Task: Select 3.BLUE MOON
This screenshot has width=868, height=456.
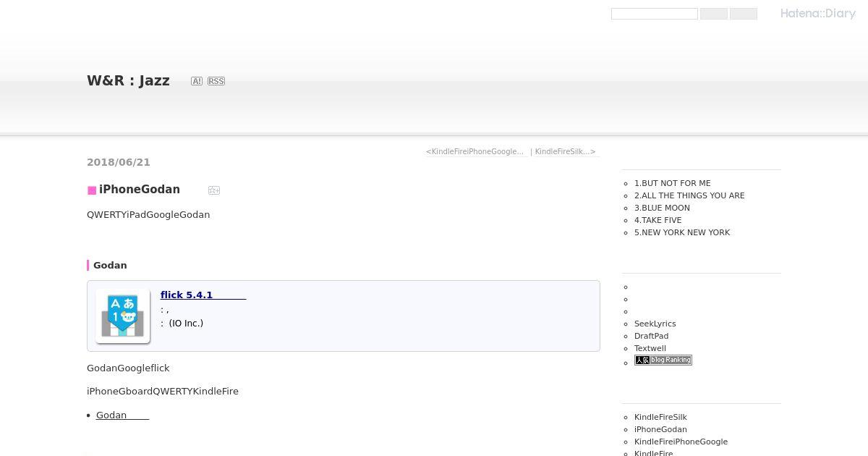Action: pos(662,208)
